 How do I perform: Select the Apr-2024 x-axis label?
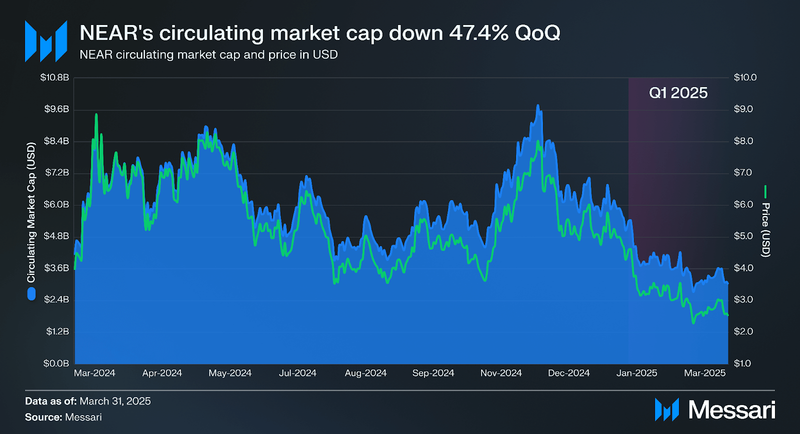pyautogui.click(x=162, y=373)
